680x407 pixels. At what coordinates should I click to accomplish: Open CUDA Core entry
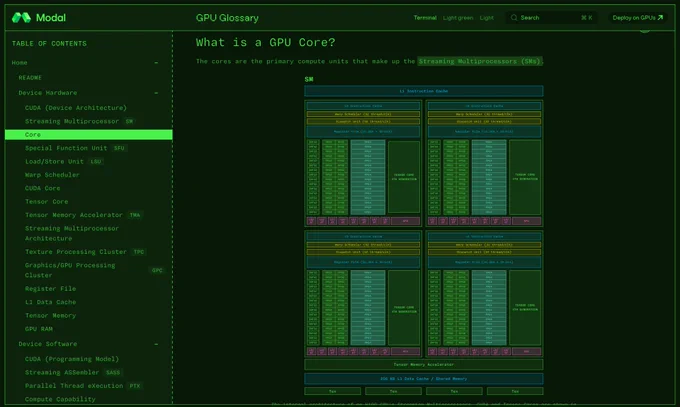point(42,188)
